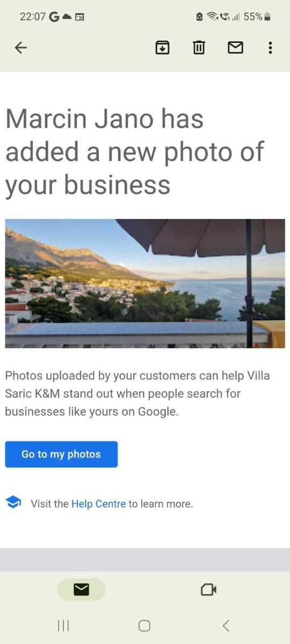Tap the Wi-Fi signal status icon
Screen dimensions: 290x644
[213, 17]
